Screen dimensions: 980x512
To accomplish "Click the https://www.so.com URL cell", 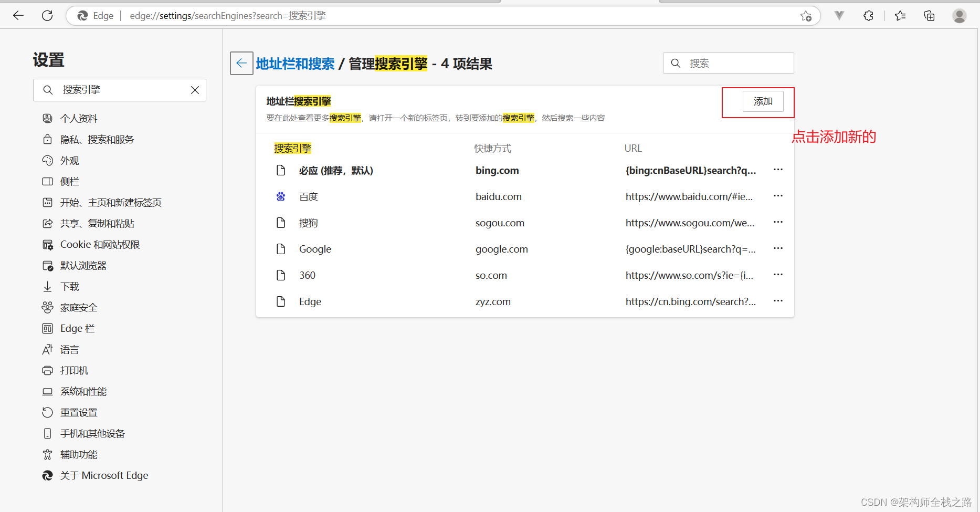I will pyautogui.click(x=689, y=275).
